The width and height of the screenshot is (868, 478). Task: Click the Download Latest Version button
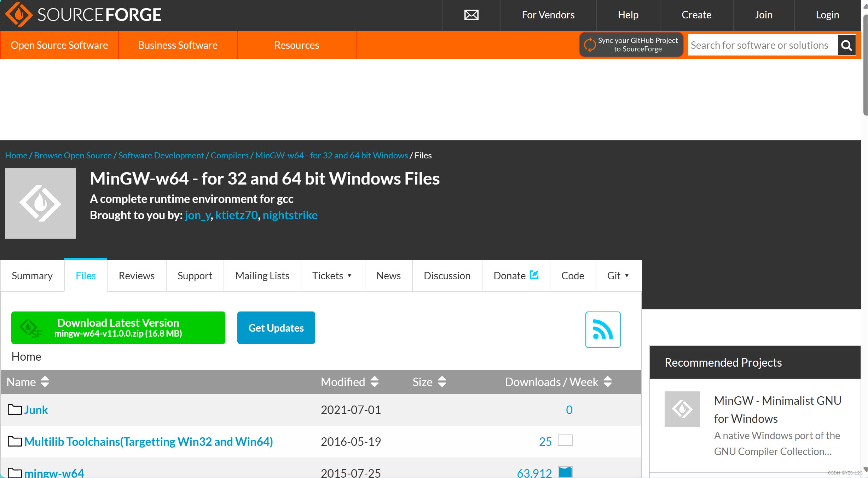pyautogui.click(x=118, y=328)
